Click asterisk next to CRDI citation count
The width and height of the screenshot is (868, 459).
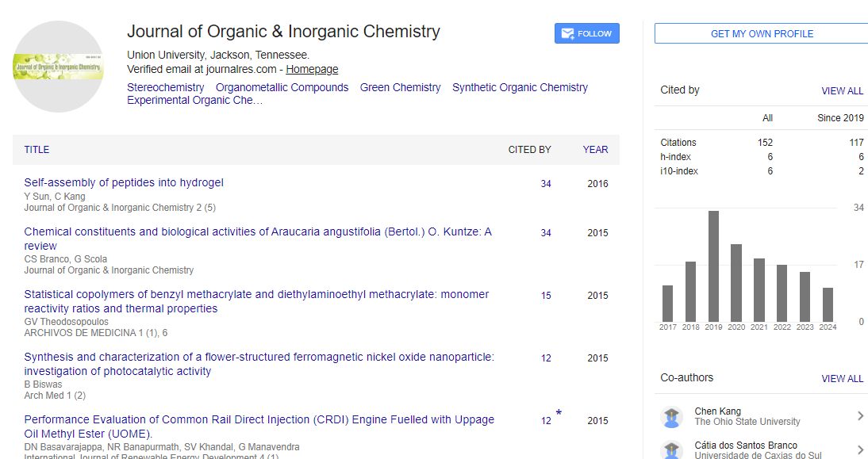click(559, 413)
